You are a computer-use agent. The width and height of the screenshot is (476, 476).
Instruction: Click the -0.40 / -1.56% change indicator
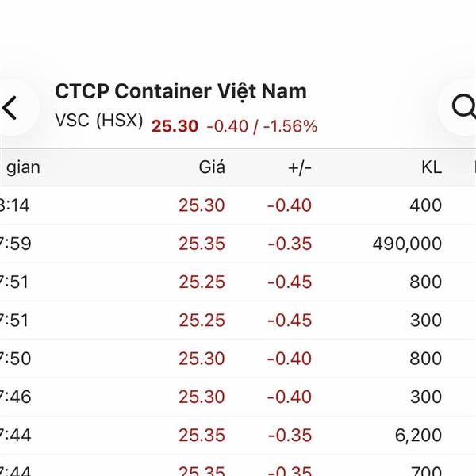point(262,126)
